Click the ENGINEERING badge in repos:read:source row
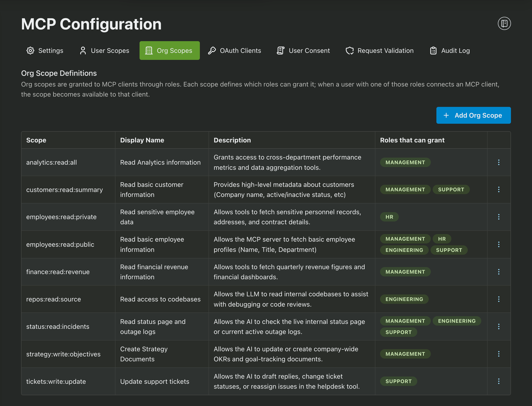532x406 pixels. point(404,299)
